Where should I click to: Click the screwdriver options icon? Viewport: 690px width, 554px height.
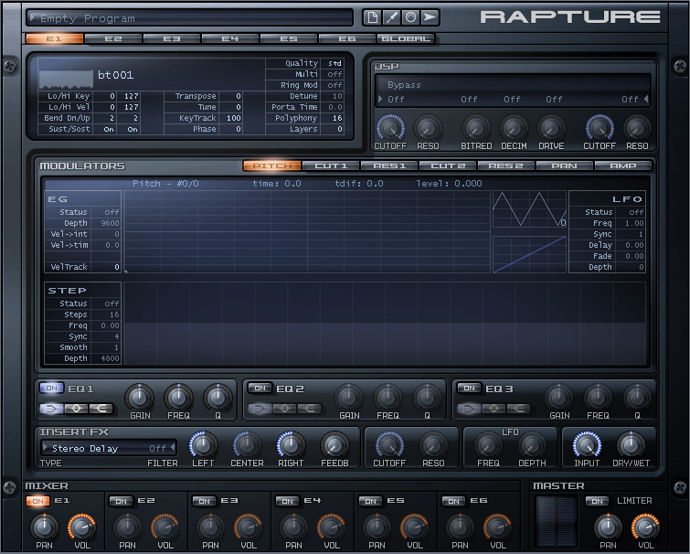click(x=391, y=18)
